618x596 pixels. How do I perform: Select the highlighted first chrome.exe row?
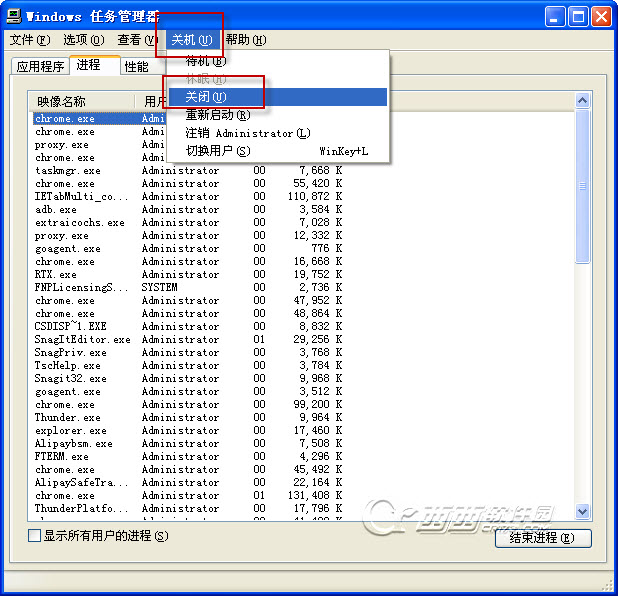click(x=99, y=119)
